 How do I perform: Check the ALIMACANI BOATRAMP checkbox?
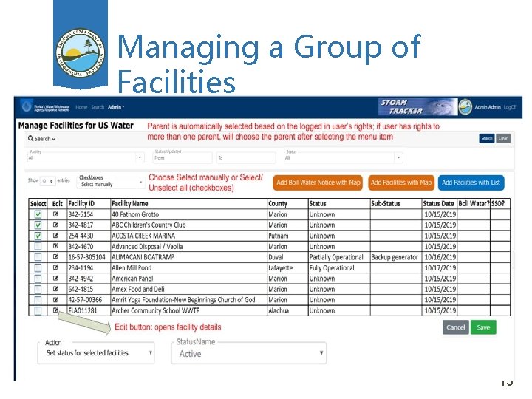pyautogui.click(x=38, y=257)
